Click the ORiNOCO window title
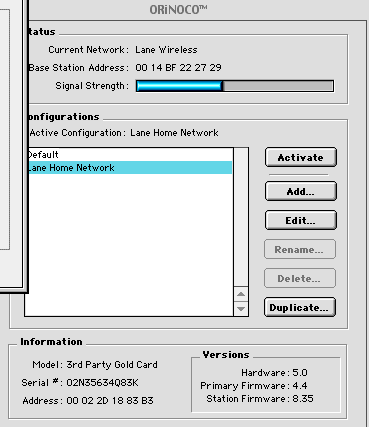The height and width of the screenshot is (427, 369). tap(178, 9)
